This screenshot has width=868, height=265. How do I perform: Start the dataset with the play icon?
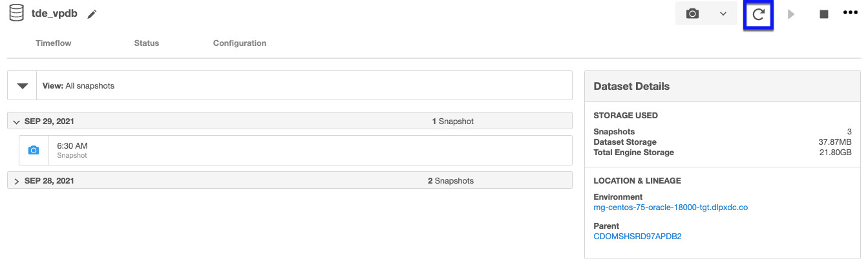coord(791,14)
